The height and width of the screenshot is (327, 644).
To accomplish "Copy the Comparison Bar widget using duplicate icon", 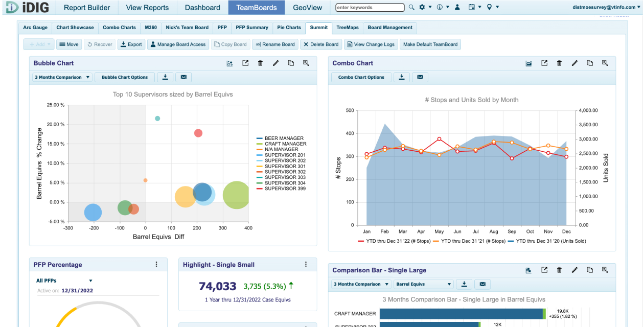I will click(590, 270).
